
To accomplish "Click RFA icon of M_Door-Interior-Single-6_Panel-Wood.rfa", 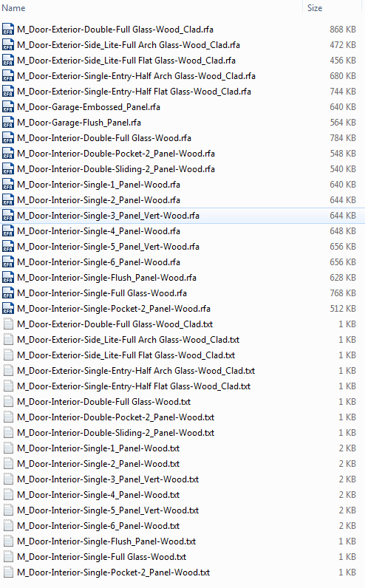I will (x=8, y=262).
